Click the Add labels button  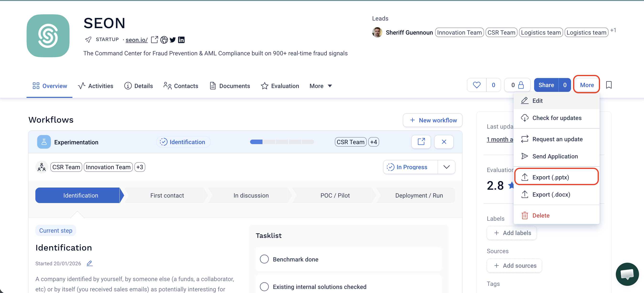[511, 233]
